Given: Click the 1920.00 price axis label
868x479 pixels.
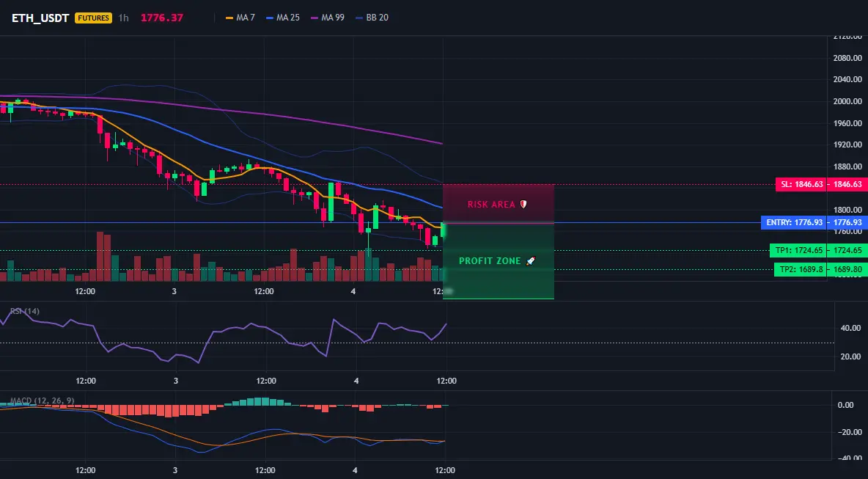Looking at the screenshot, I should [849, 145].
